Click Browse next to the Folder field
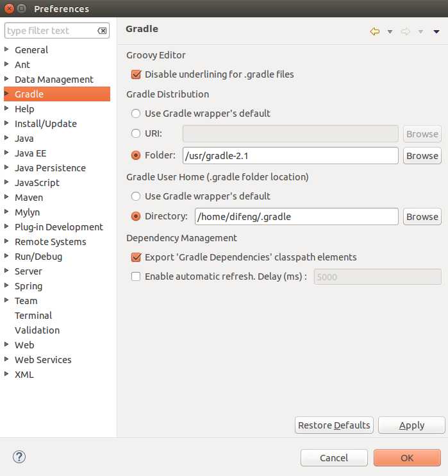Image resolution: width=448 pixels, height=476 pixels. [422, 156]
